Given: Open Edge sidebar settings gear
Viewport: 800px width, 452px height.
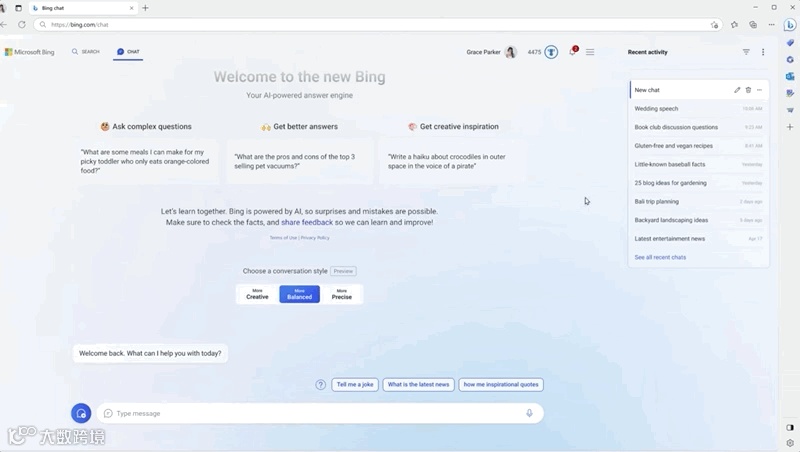Looking at the screenshot, I should tap(790, 443).
